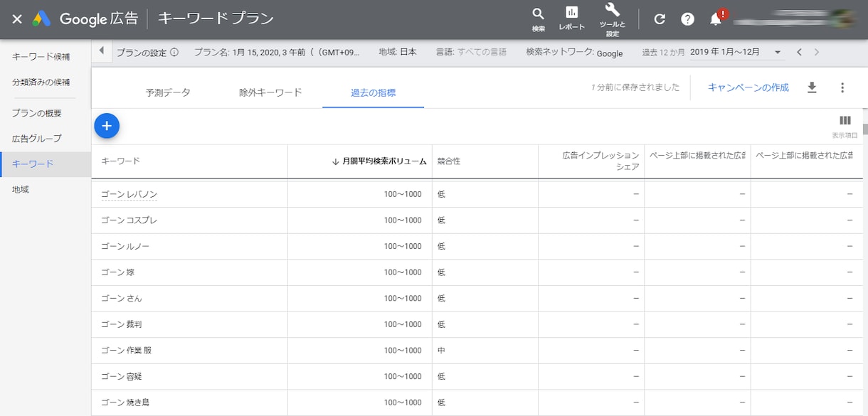Edit the 検索ネットワーク: Google setting

pos(574,53)
